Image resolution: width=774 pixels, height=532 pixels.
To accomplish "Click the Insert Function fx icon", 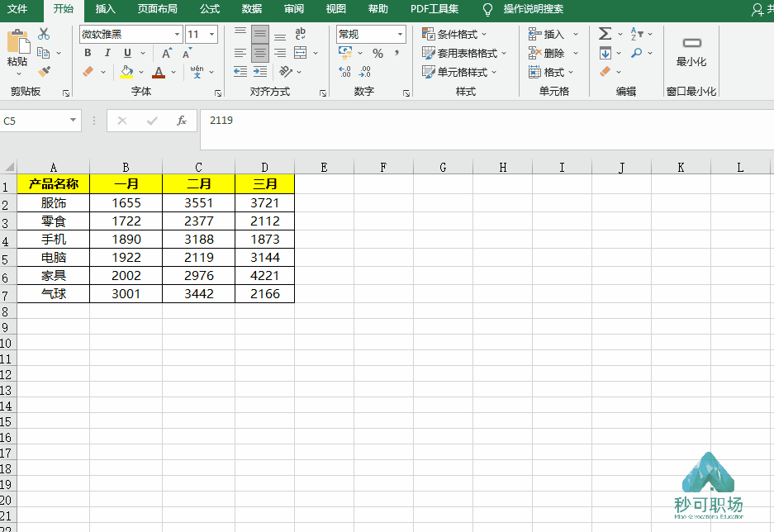I will click(x=182, y=121).
